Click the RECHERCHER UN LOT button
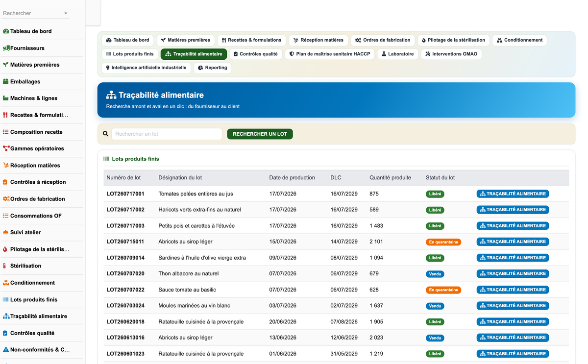The image size is (588, 364). click(x=260, y=134)
